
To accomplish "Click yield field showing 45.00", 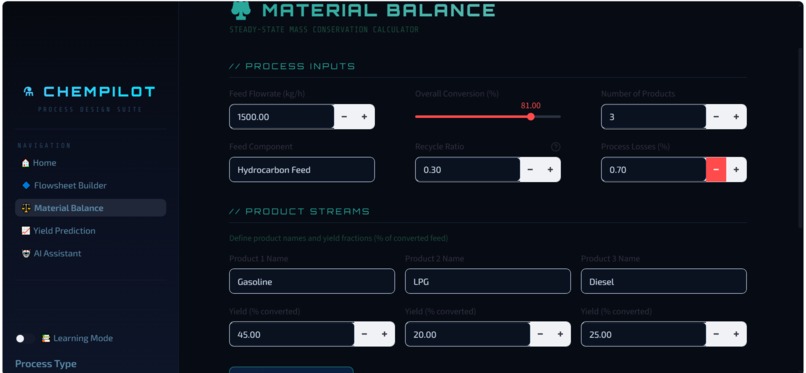I will [291, 334].
